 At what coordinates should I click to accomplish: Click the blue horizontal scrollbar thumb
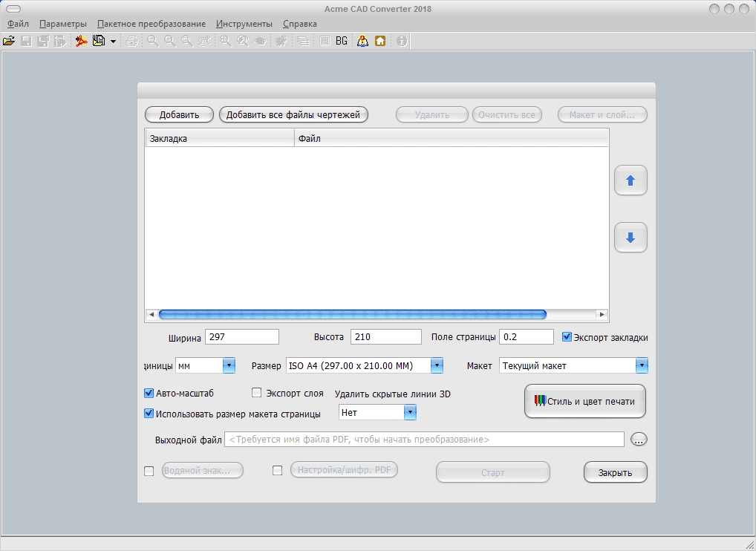pos(353,314)
